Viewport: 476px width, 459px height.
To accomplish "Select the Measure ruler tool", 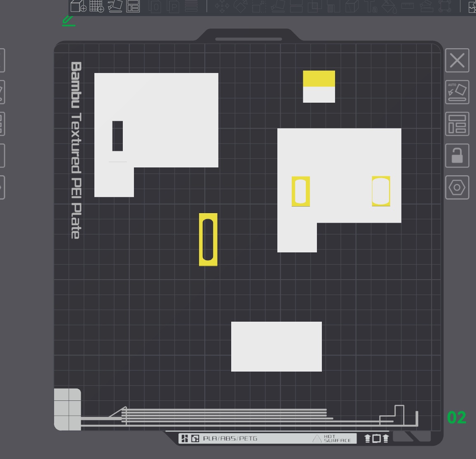I will tap(408, 5).
